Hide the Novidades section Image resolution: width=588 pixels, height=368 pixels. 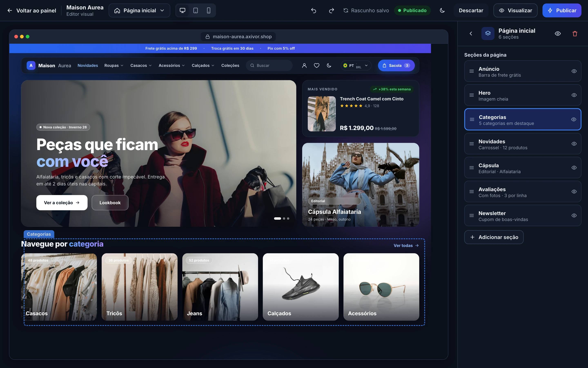point(574,144)
